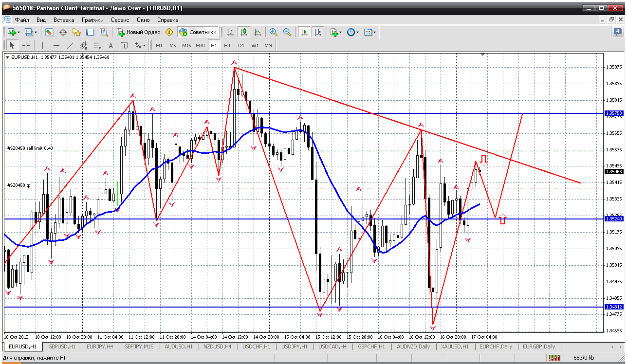Open the chat notification icon showing 4
Image resolution: width=627 pixels, height=364 pixels.
(618, 32)
